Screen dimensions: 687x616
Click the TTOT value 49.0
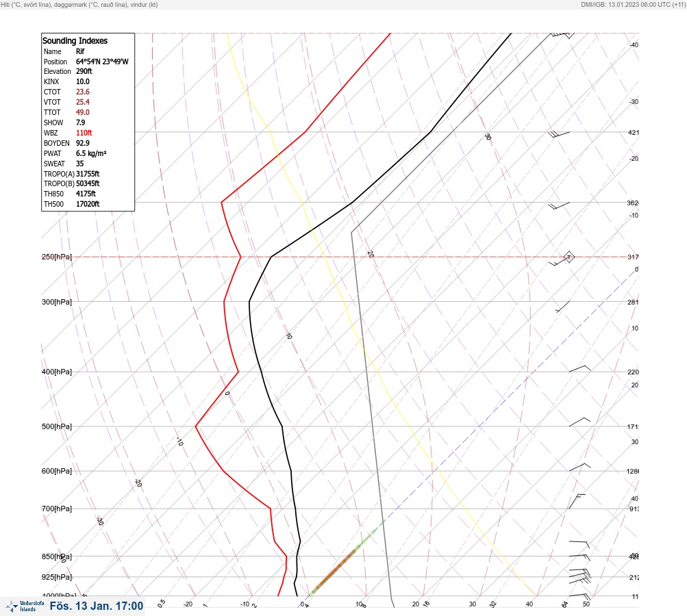pyautogui.click(x=83, y=112)
